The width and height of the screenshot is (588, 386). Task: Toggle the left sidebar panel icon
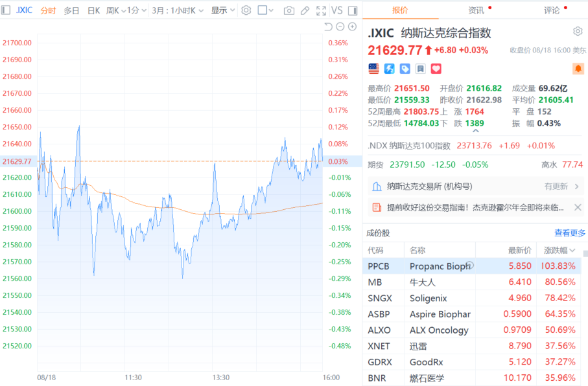(x=6, y=10)
